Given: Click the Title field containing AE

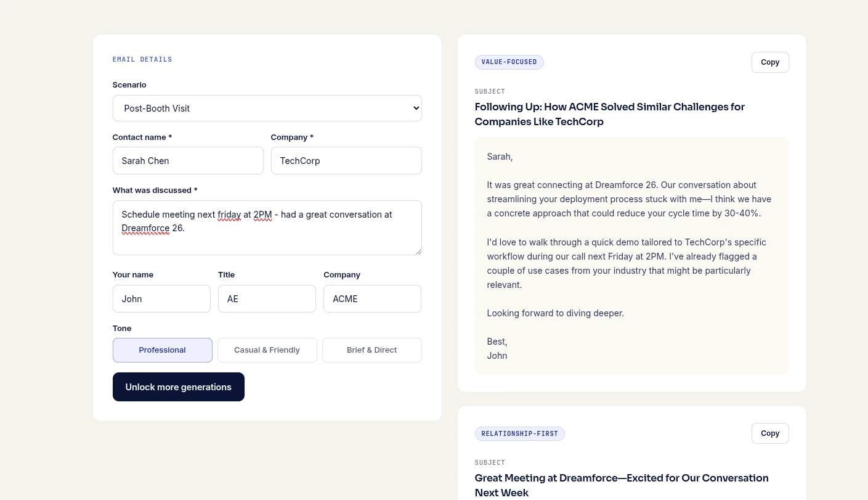Looking at the screenshot, I should [x=267, y=298].
